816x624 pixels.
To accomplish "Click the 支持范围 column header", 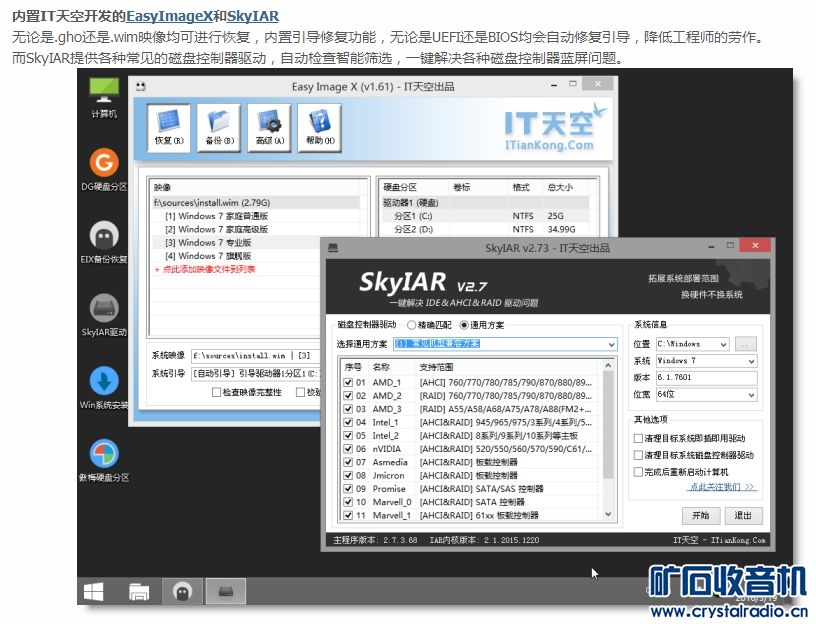I will coord(436,367).
